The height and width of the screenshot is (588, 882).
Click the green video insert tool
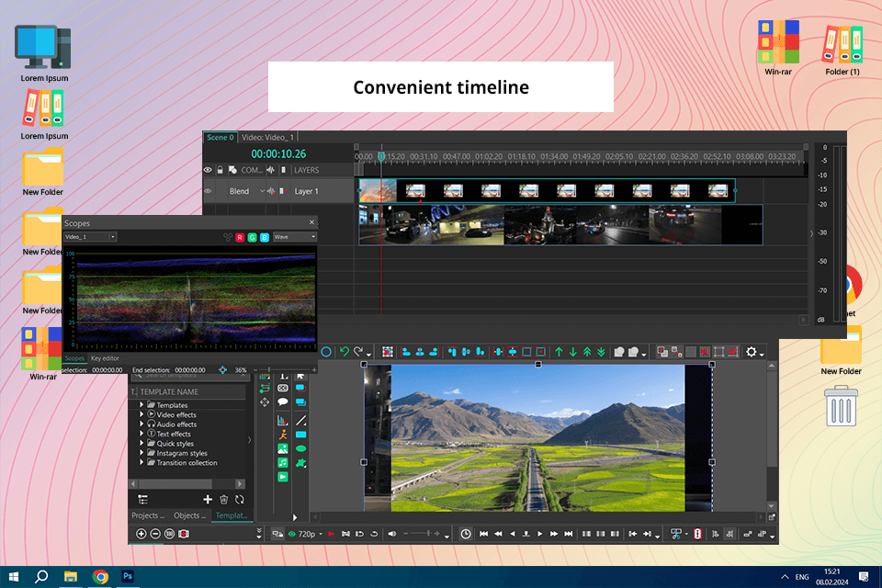pyautogui.click(x=282, y=477)
